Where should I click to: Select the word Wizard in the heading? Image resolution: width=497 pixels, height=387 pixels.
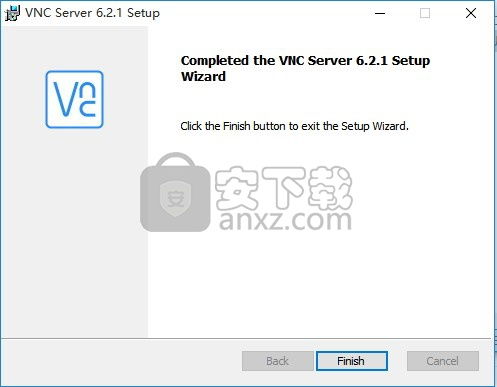point(203,76)
